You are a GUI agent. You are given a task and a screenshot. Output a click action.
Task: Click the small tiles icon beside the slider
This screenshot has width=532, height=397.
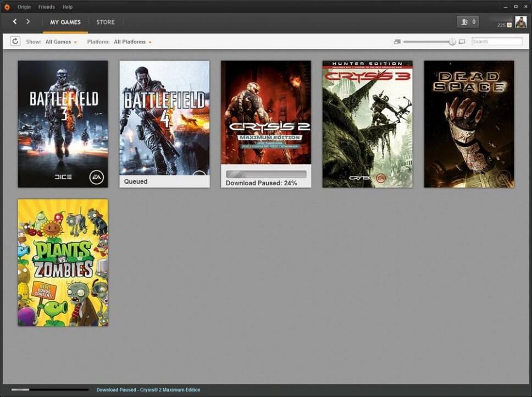(x=397, y=42)
